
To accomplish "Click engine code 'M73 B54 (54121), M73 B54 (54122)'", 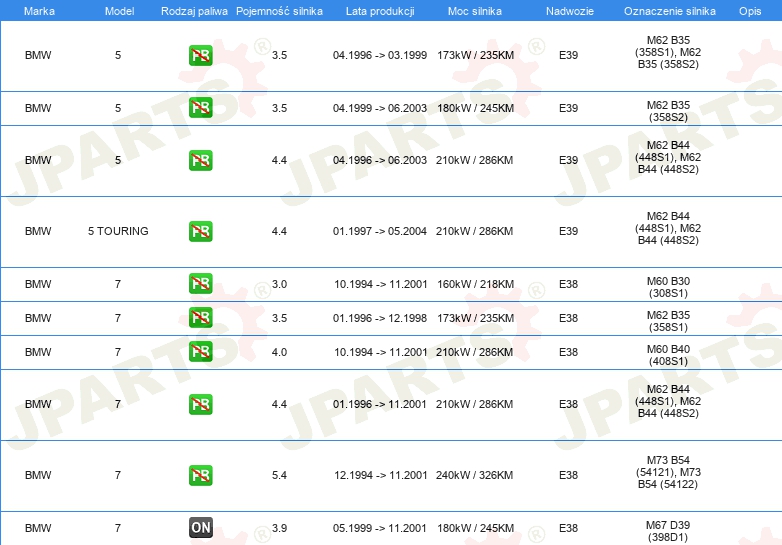I will [x=668, y=472].
